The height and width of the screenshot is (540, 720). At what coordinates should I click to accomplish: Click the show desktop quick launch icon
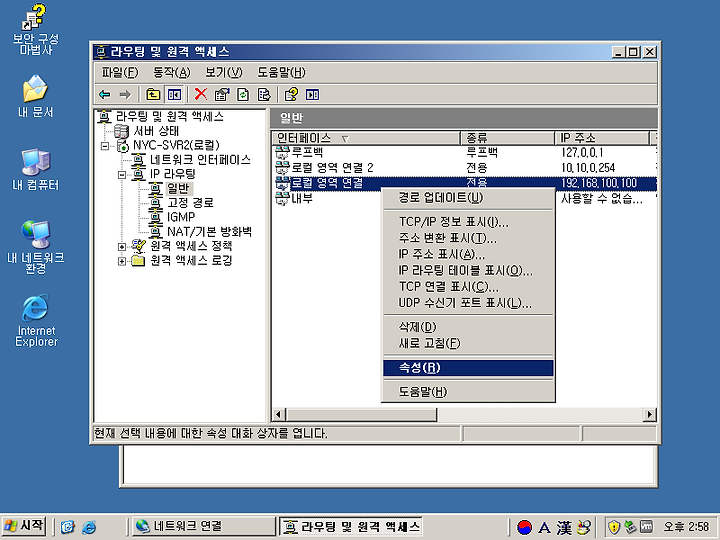[68, 527]
